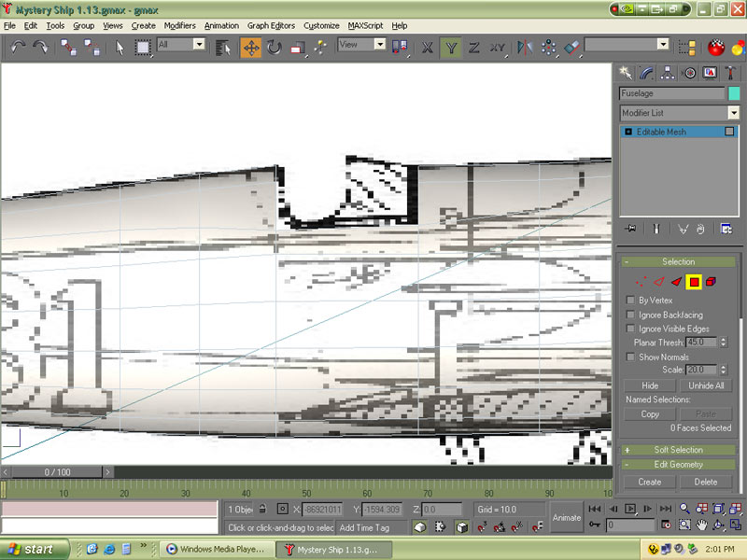Open the Graph Editors menu
This screenshot has width=747, height=560.
point(271,26)
